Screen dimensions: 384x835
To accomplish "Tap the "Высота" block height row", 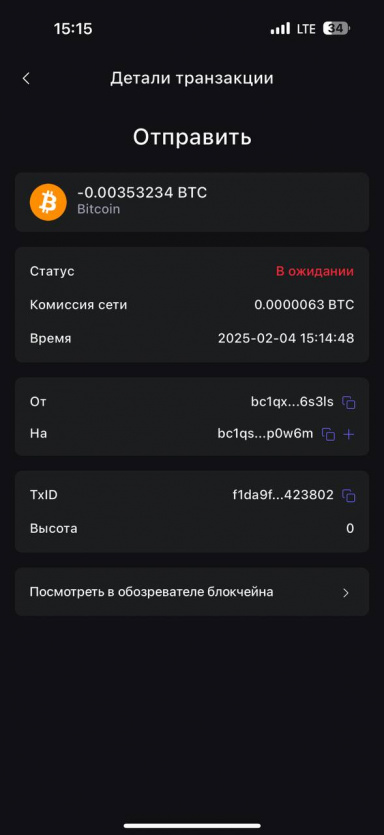I will [192, 529].
